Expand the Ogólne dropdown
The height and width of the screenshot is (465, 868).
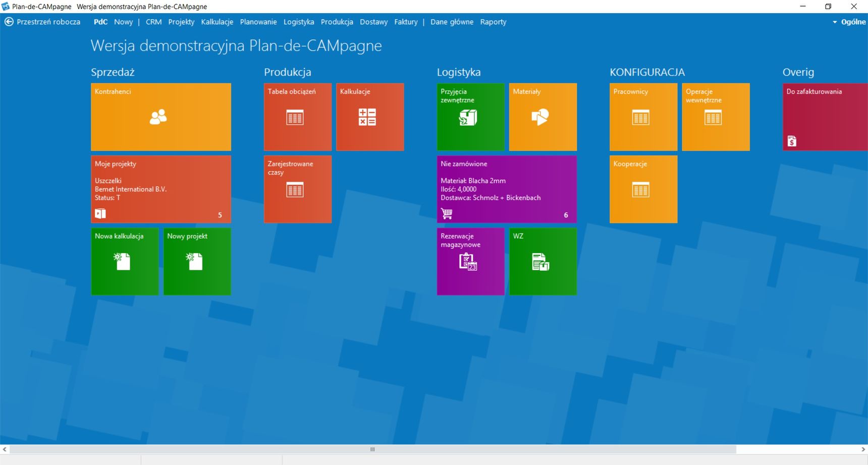coord(849,22)
